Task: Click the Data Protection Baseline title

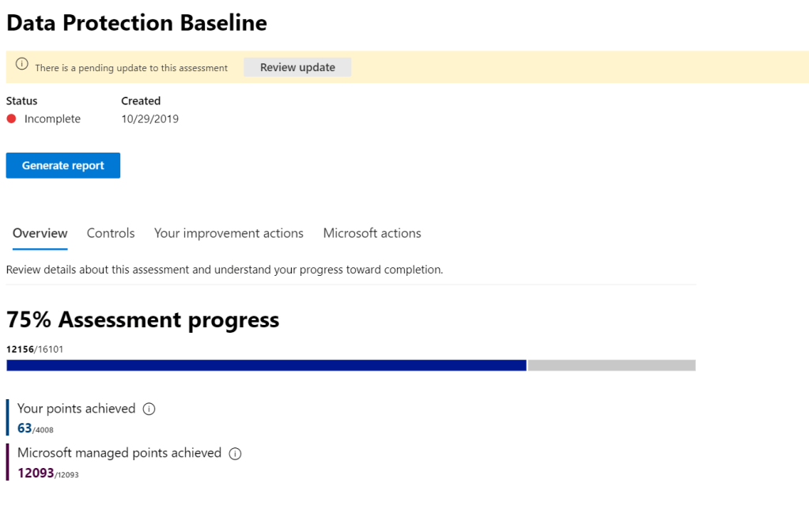Action: 137,23
